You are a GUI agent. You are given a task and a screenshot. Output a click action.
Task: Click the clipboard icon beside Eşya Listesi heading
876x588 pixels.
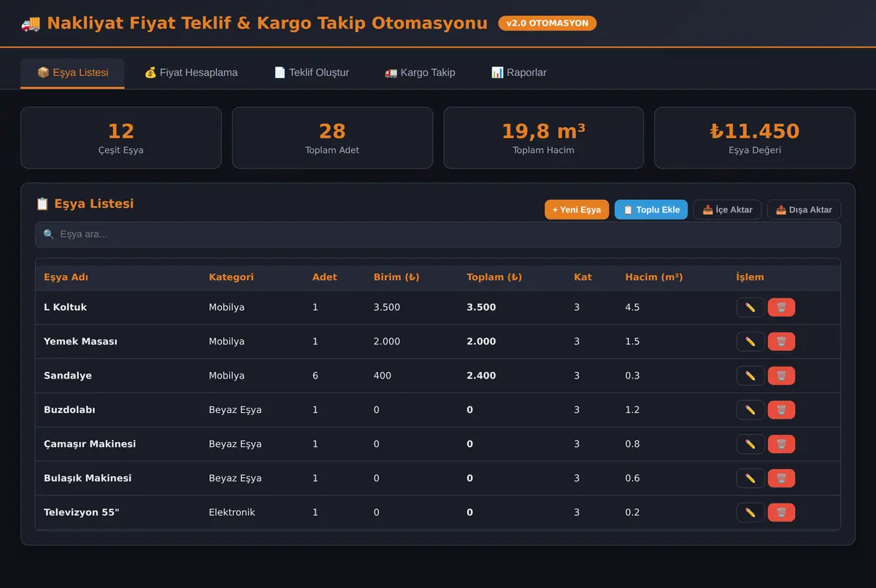(x=42, y=204)
